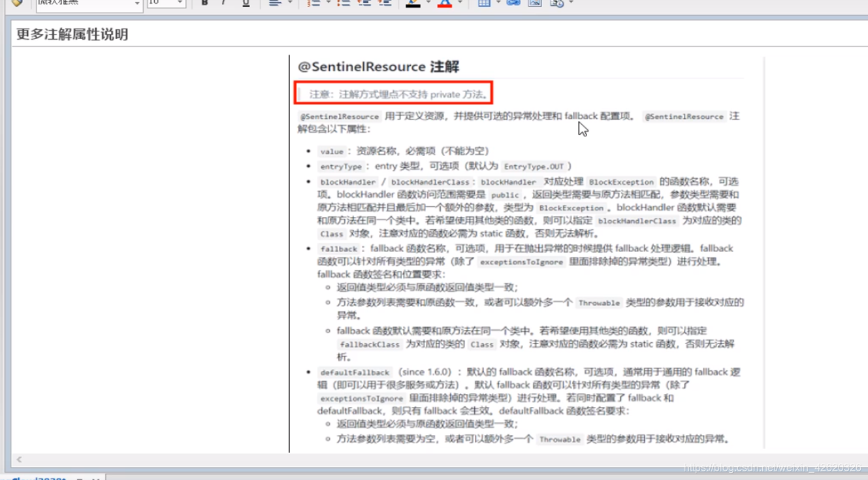868x480 pixels.
Task: Click the 'value' attribute label
Action: 332,152
